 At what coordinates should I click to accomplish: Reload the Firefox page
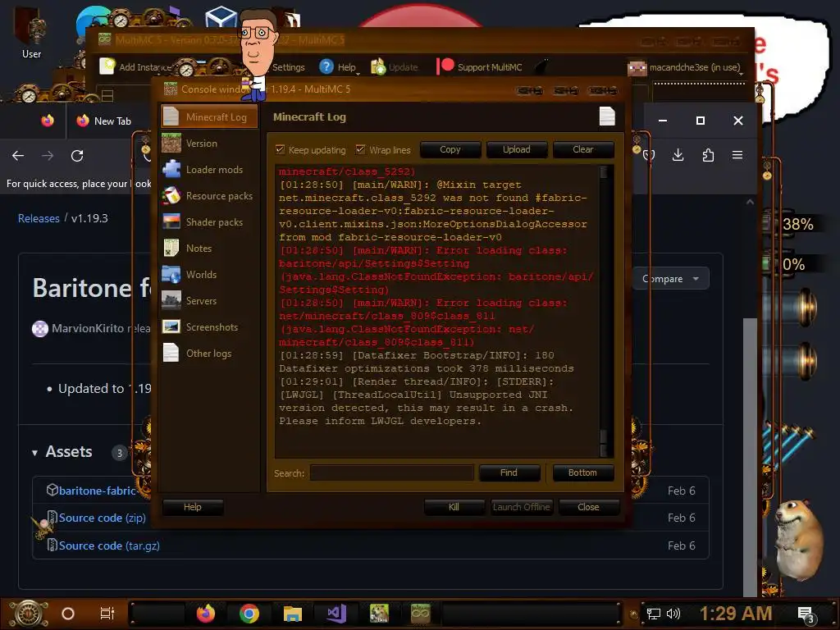77,155
